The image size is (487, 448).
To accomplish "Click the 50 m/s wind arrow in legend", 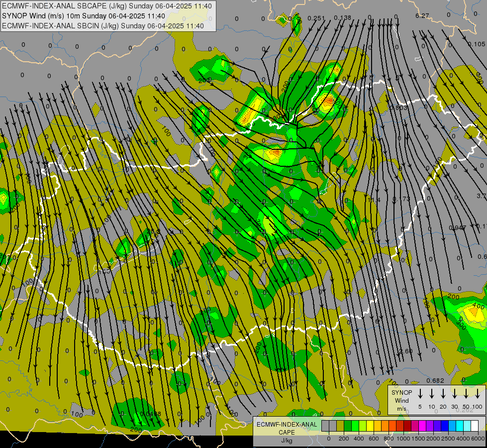I will [x=466, y=393].
